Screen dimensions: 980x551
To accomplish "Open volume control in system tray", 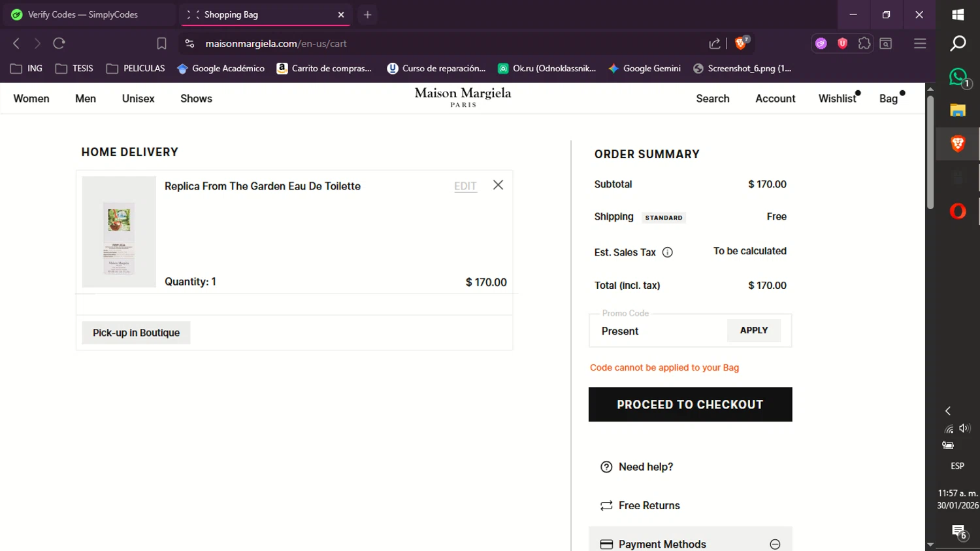I will click(x=964, y=428).
